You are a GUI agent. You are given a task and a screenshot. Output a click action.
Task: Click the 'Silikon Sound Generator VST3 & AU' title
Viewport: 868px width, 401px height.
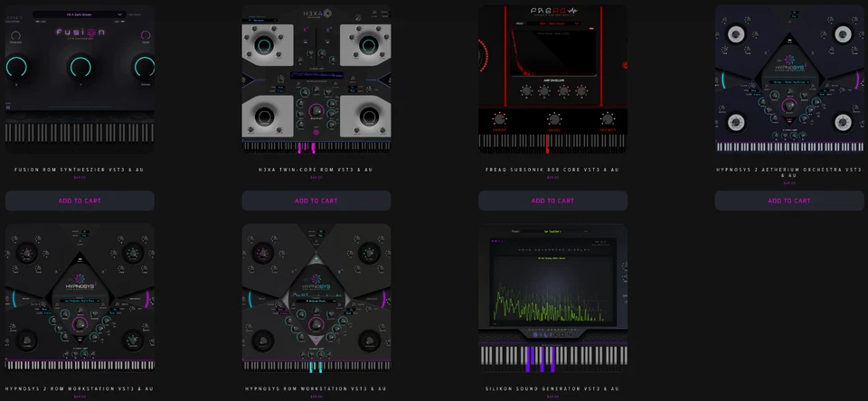click(x=552, y=389)
